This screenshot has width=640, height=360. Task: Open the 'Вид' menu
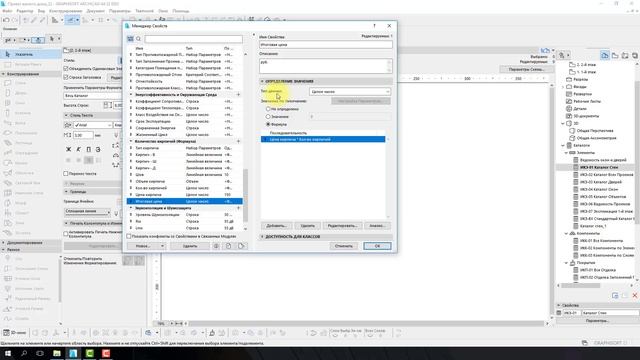coord(41,11)
